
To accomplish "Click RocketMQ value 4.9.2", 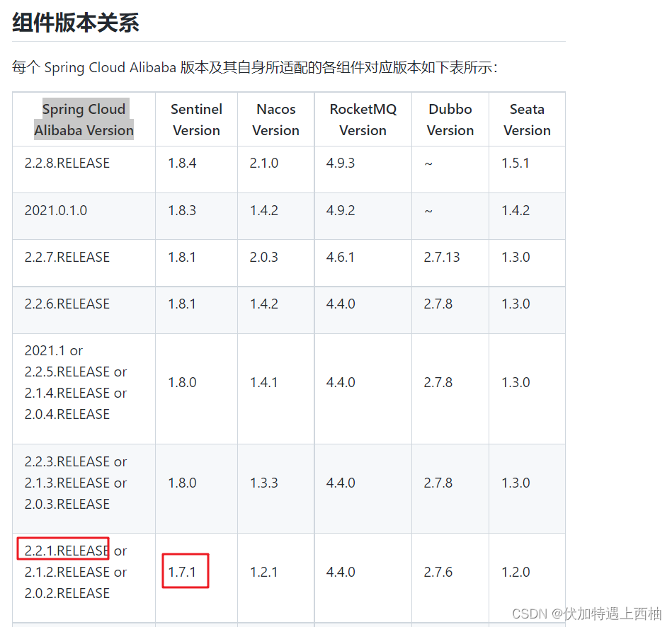I will 341,211.
